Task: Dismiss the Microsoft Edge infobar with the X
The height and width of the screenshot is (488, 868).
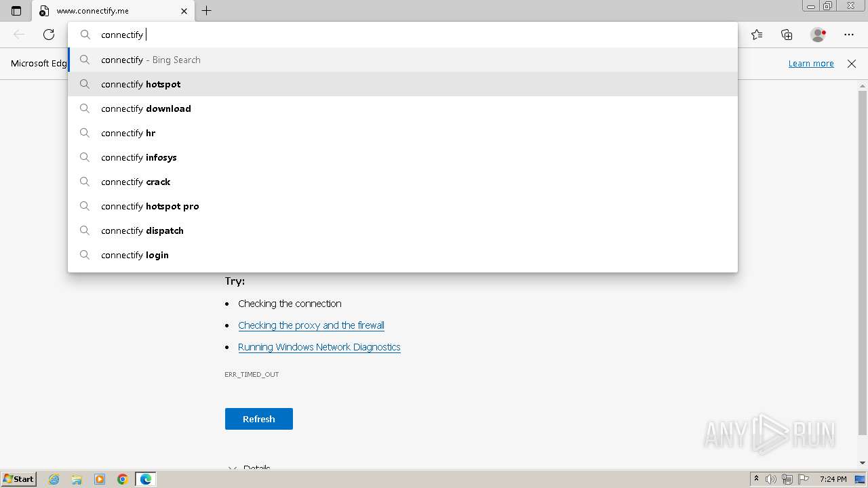Action: pos(852,63)
